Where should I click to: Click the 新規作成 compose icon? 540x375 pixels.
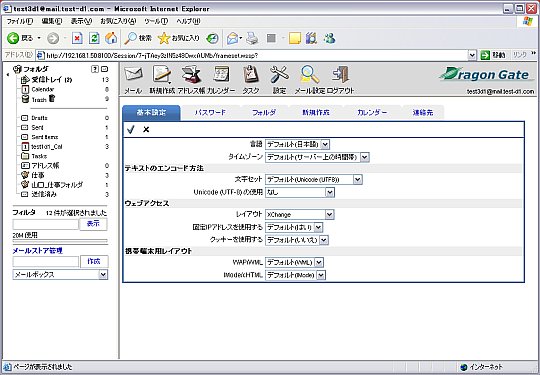(162, 74)
